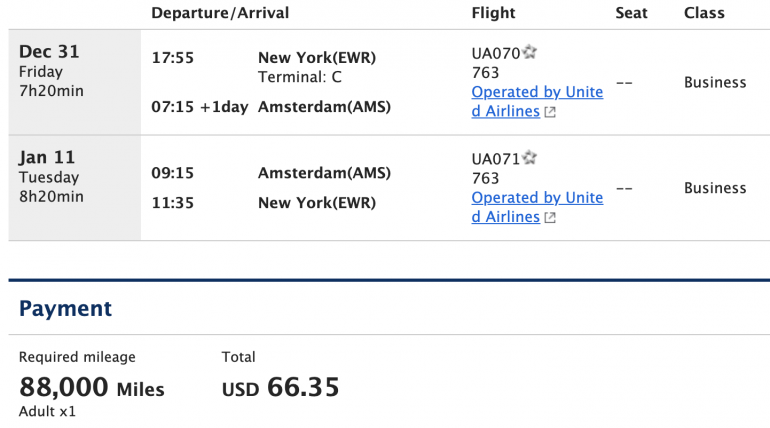Click the UA071 flight number
The height and width of the screenshot is (428, 770).
point(496,159)
